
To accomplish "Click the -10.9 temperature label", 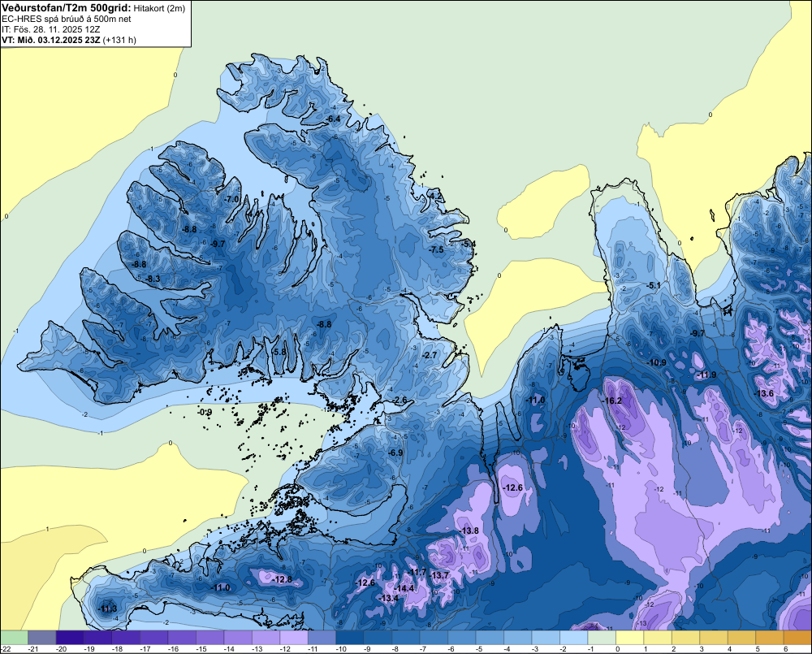I will point(657,363).
